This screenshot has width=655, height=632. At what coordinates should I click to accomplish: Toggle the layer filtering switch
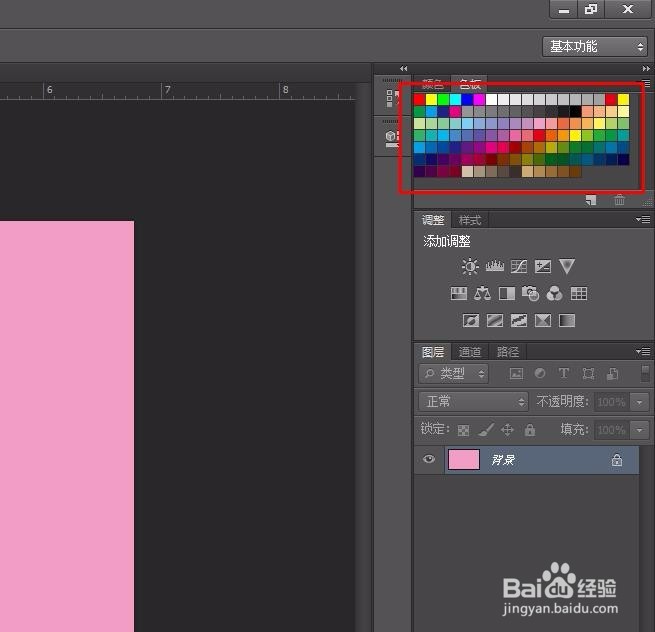(x=645, y=373)
